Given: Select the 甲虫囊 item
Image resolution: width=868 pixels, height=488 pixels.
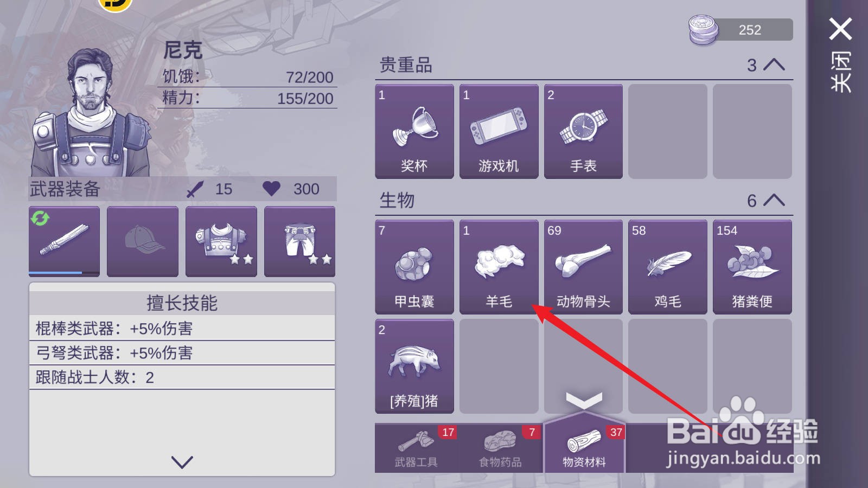Looking at the screenshot, I should click(x=414, y=267).
